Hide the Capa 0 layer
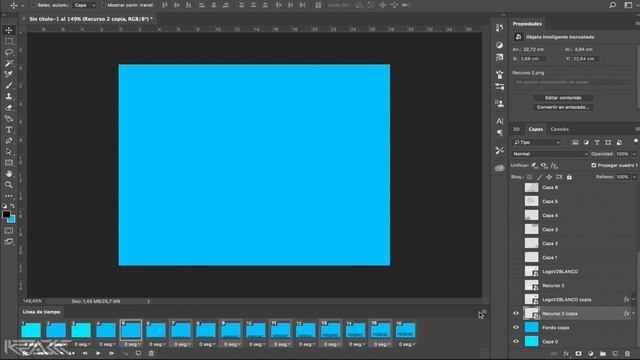 pos(516,341)
